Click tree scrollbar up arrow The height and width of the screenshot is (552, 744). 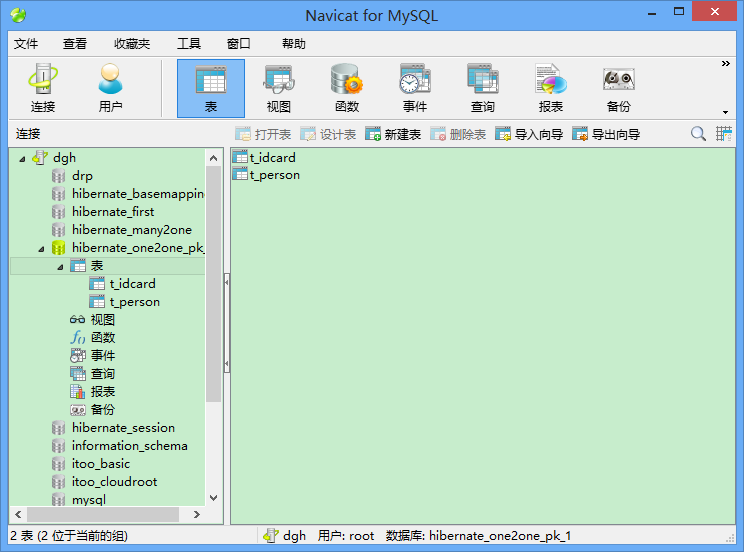coord(214,158)
